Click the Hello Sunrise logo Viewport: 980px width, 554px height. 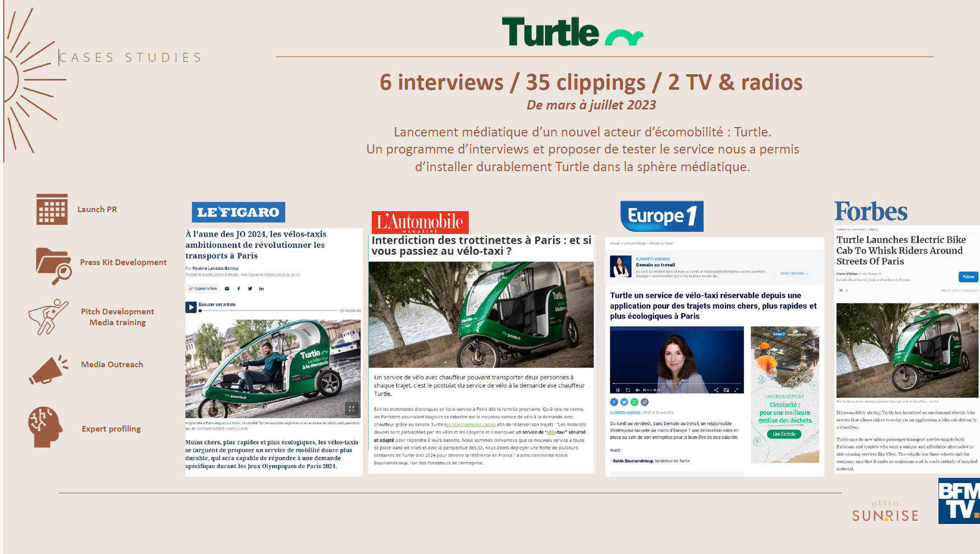pyautogui.click(x=885, y=511)
